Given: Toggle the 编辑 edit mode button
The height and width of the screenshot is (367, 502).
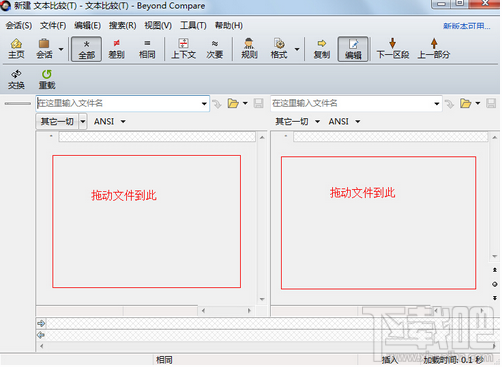Looking at the screenshot, I should (x=353, y=49).
